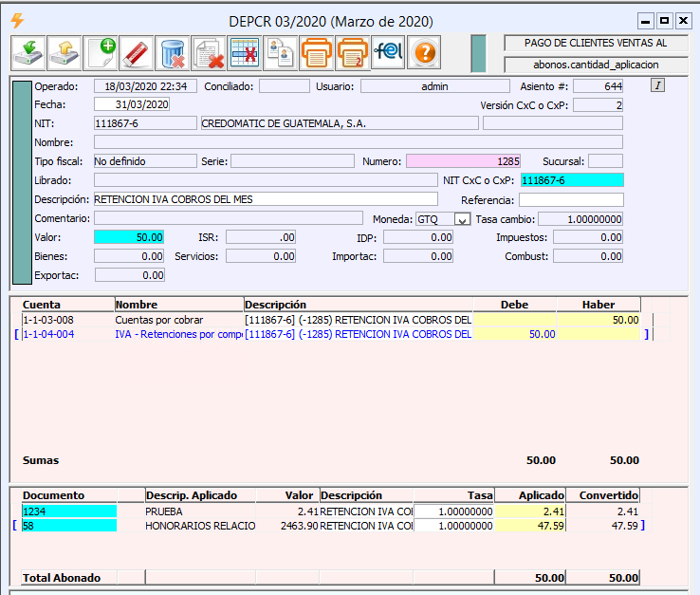Click the delete document red X icon
The width and height of the screenshot is (700, 595).
[209, 53]
